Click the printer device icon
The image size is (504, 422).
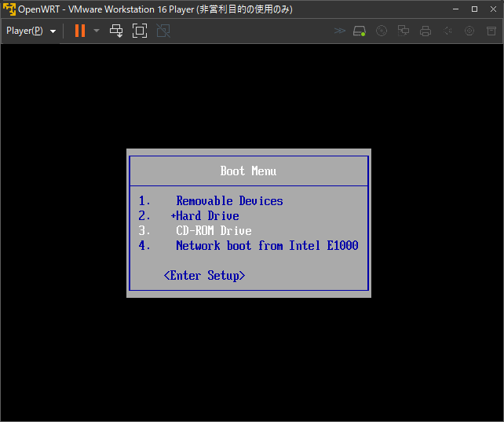point(425,31)
